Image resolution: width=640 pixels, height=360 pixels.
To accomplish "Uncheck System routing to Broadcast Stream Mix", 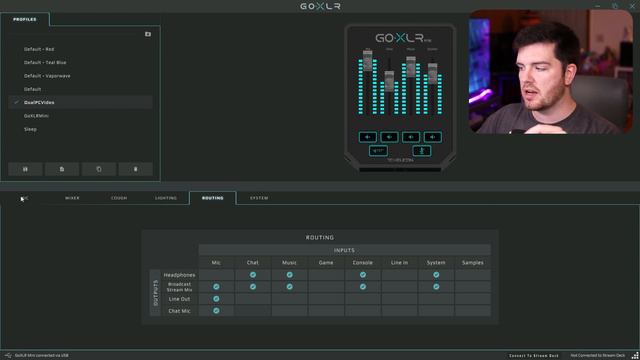I will [x=436, y=287].
